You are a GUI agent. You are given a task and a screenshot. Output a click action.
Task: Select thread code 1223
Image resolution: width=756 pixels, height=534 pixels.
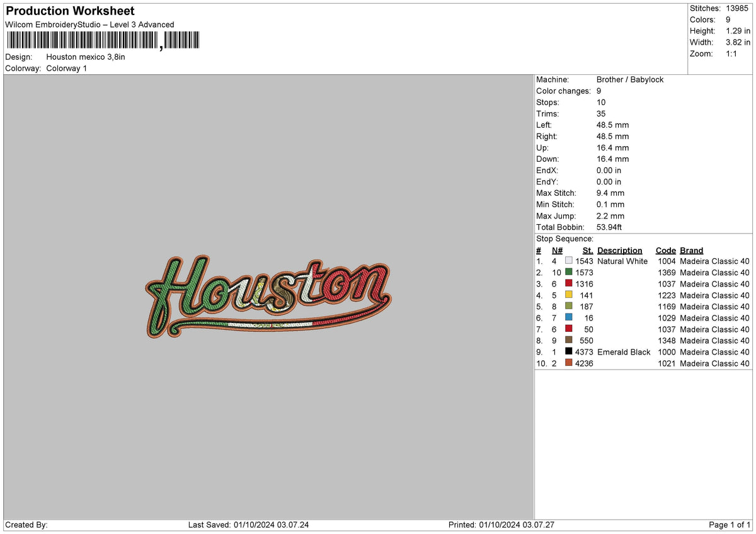667,295
